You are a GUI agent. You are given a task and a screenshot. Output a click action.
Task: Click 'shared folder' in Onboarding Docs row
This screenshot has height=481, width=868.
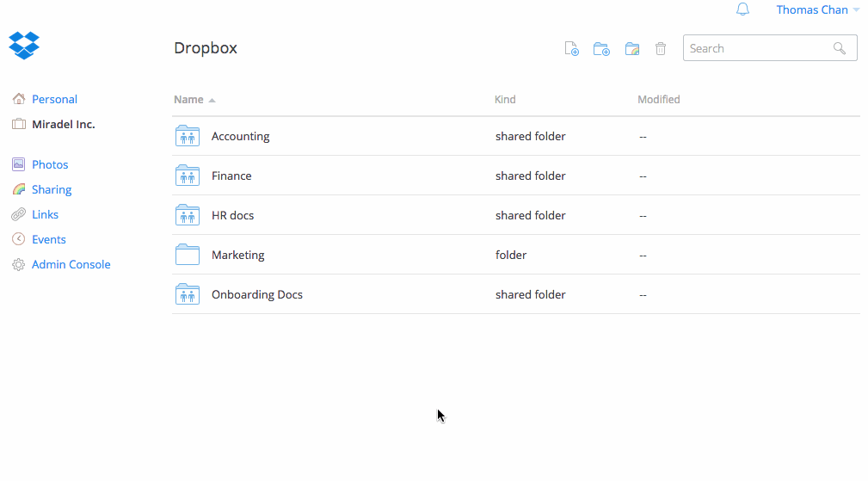[530, 294]
